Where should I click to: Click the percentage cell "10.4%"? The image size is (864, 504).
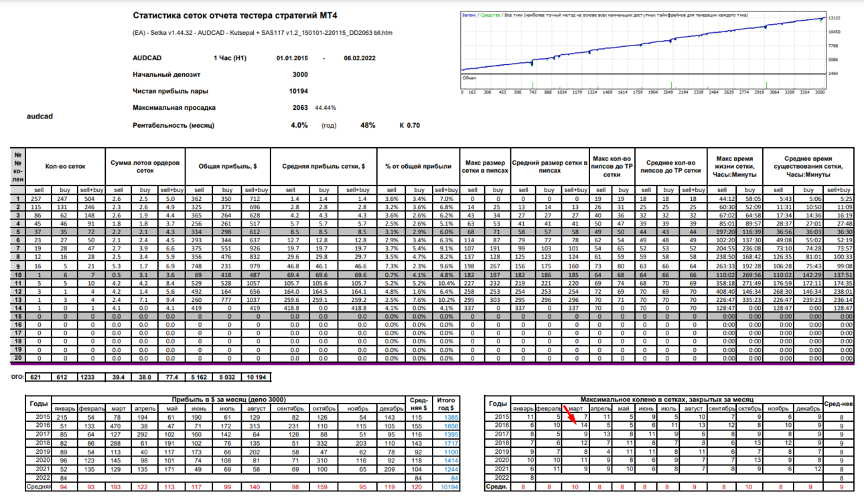pos(445,284)
